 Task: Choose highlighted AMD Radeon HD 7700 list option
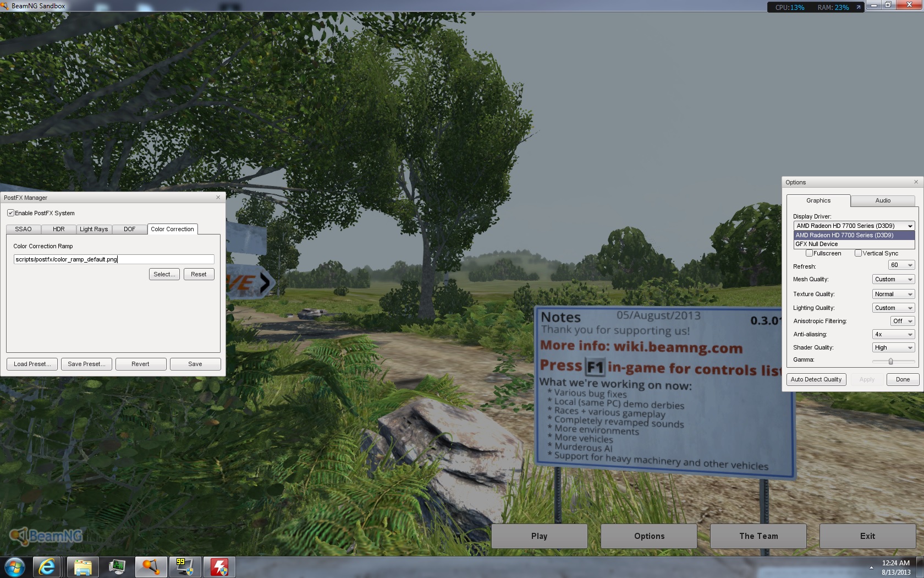point(854,235)
